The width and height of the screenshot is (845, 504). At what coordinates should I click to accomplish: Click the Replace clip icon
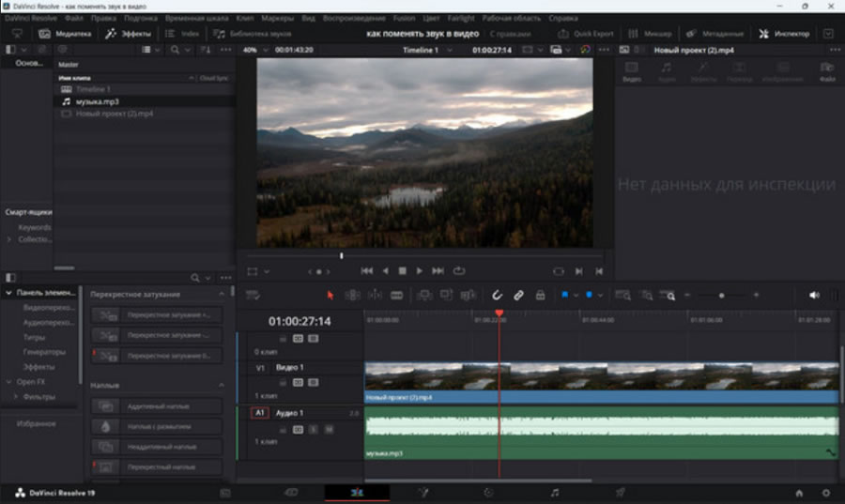[468, 295]
